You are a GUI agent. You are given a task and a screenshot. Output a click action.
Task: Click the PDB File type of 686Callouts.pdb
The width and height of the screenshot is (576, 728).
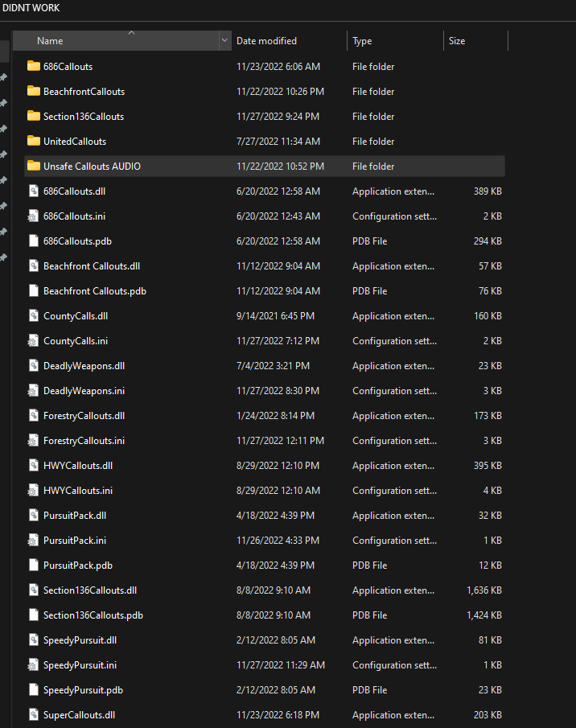369,241
